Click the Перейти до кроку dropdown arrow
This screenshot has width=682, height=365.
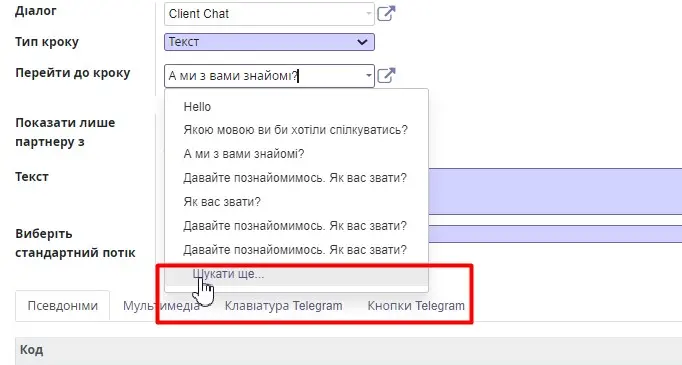[368, 76]
